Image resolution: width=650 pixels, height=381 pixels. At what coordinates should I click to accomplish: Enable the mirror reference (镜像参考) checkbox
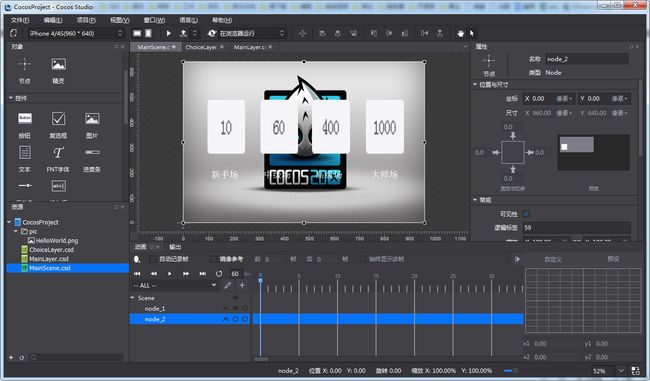coord(213,259)
